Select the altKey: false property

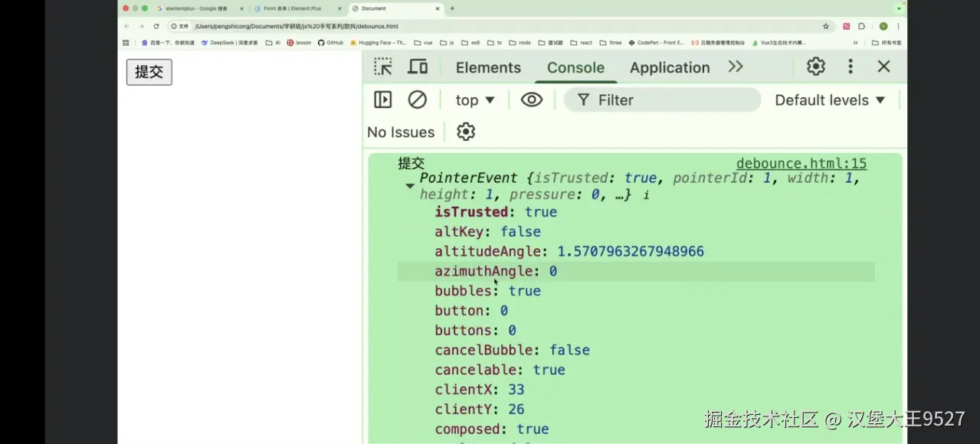pyautogui.click(x=487, y=232)
